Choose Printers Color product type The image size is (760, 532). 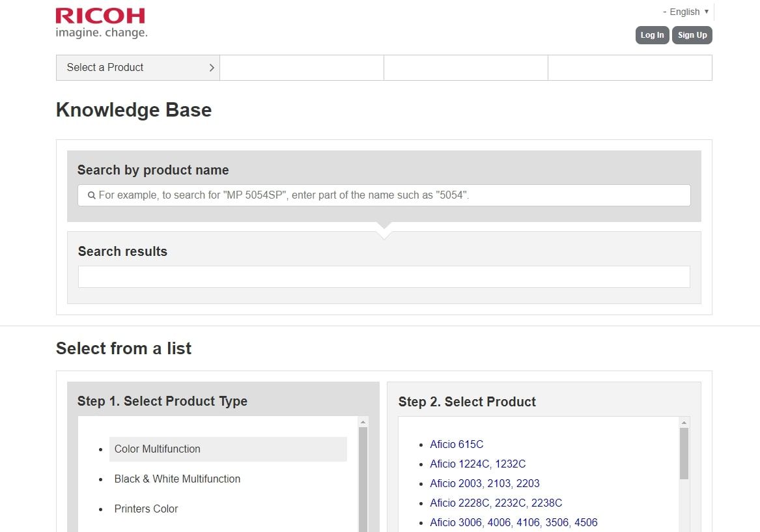pyautogui.click(x=146, y=509)
